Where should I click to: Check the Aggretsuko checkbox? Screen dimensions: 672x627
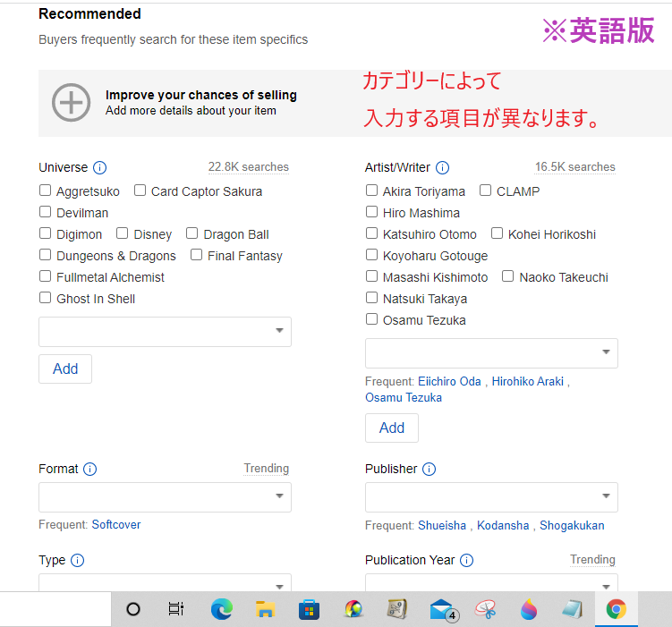[x=45, y=191]
